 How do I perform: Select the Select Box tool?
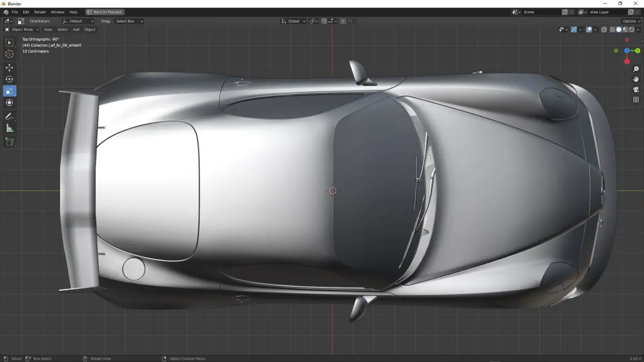10,42
